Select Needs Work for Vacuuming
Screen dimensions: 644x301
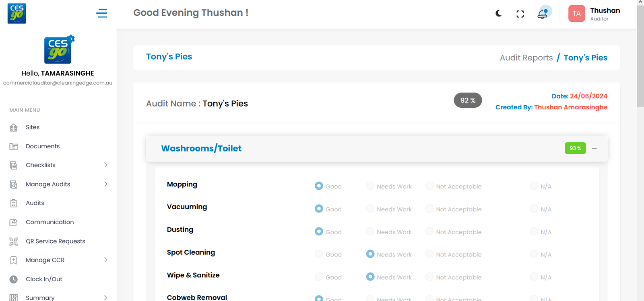[370, 209]
